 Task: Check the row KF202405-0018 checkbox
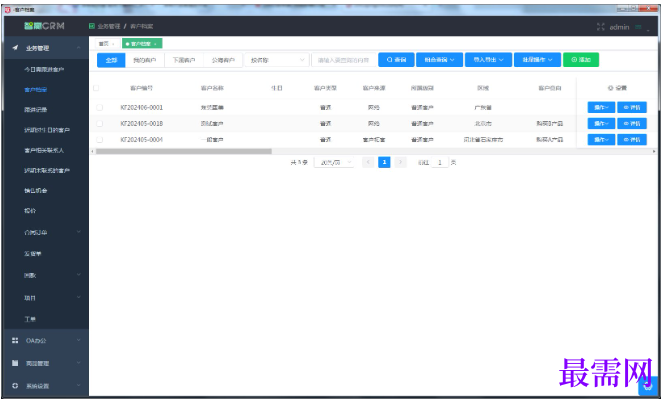pyautogui.click(x=99, y=124)
